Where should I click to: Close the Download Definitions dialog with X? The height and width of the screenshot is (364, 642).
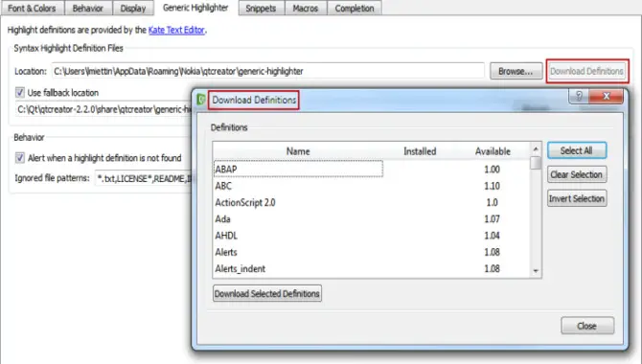(x=607, y=97)
